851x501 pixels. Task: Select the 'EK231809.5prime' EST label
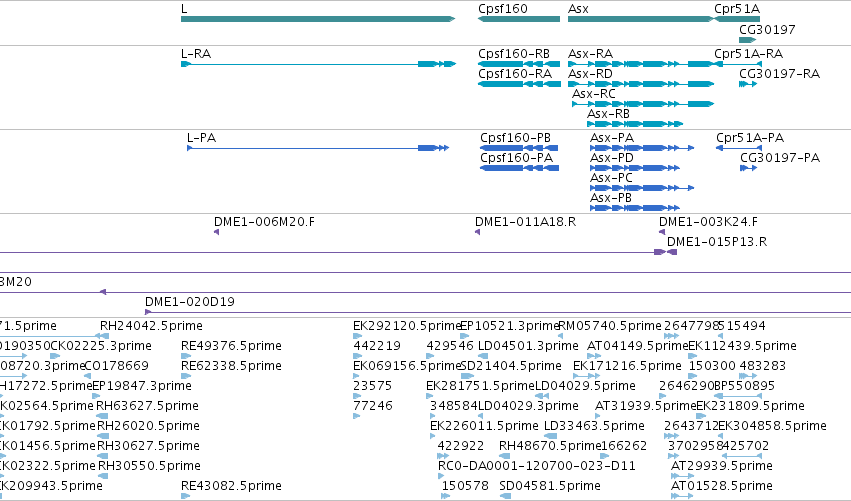pos(750,407)
